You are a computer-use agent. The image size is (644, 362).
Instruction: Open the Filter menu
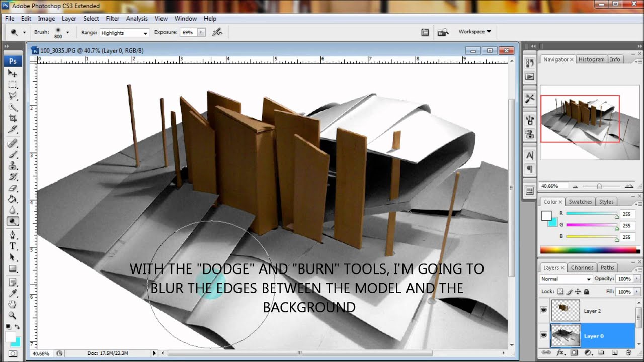[x=113, y=19]
